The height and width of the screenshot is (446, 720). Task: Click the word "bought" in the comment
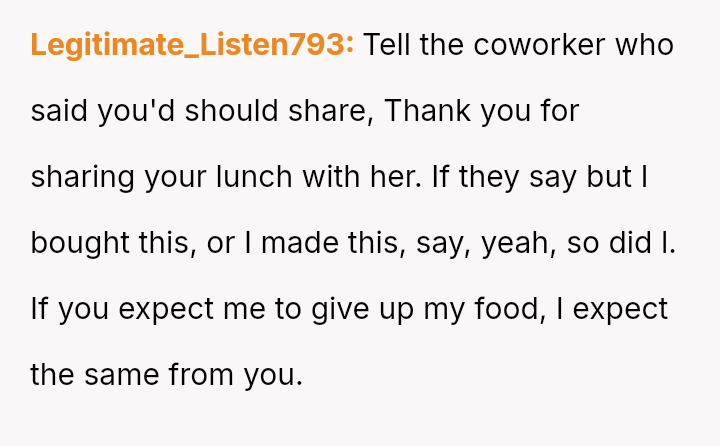pos(76,243)
